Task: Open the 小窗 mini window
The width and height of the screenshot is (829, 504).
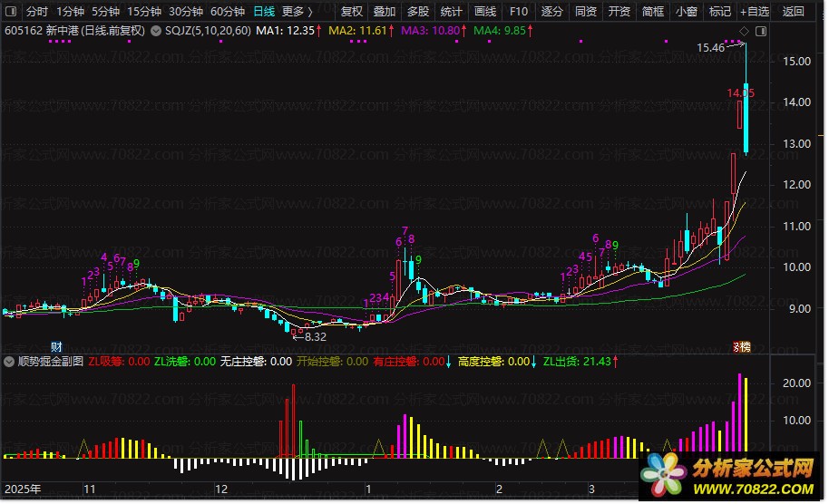Action: point(687,11)
